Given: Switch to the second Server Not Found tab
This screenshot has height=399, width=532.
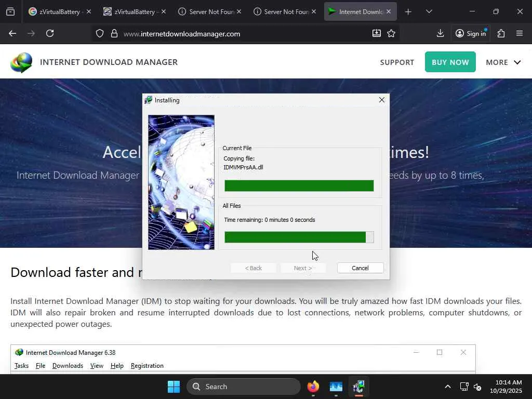Looking at the screenshot, I should (x=281, y=11).
